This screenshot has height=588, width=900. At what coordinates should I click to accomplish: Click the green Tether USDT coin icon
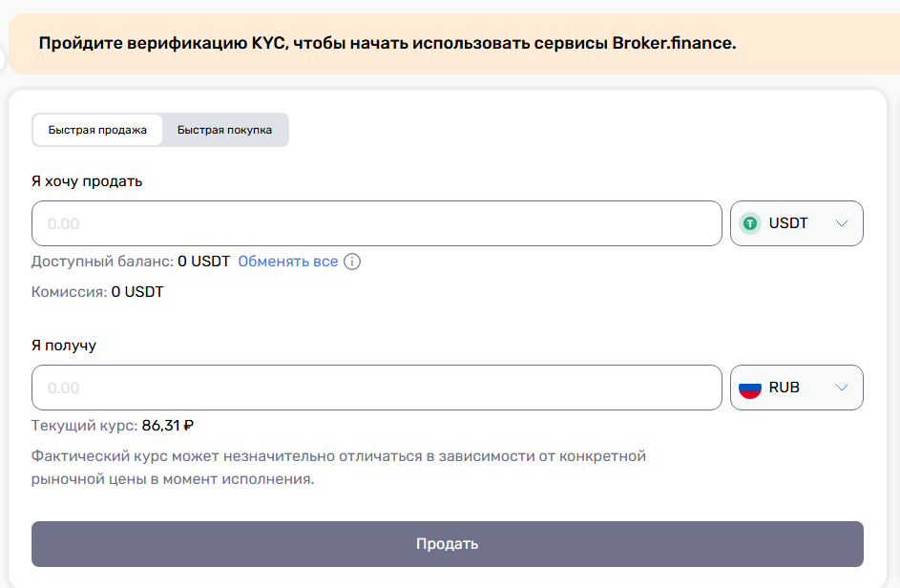749,223
